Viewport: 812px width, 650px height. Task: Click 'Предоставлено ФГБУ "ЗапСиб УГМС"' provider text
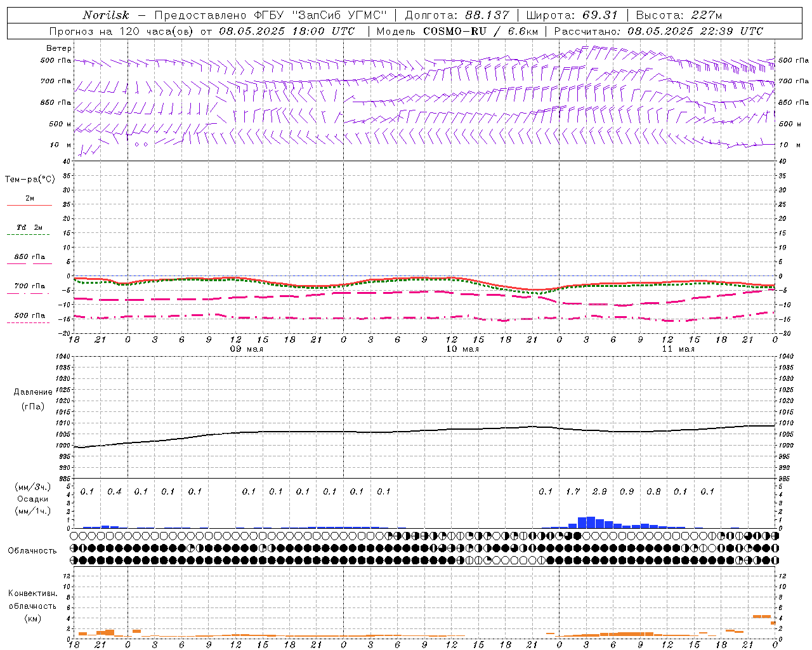[270, 15]
